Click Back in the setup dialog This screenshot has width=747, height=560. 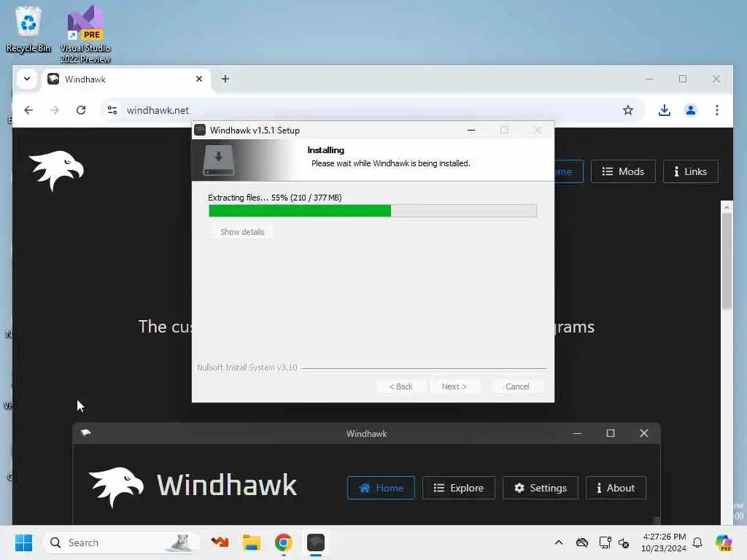click(400, 386)
